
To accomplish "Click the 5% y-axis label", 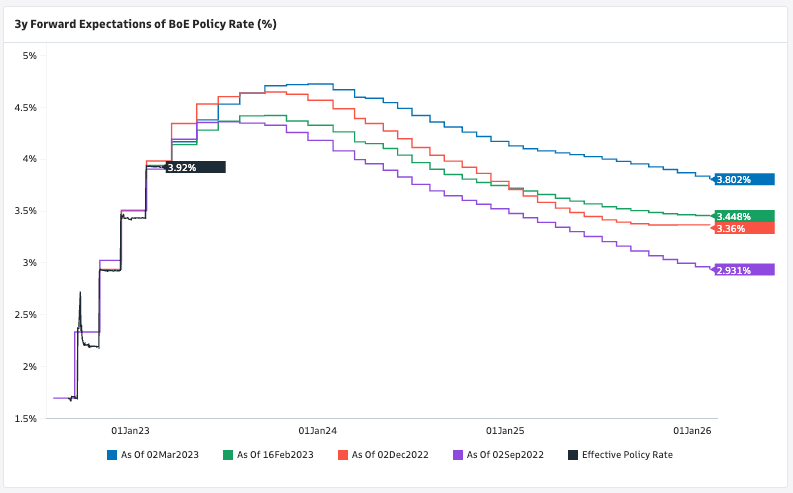I will tap(29, 55).
